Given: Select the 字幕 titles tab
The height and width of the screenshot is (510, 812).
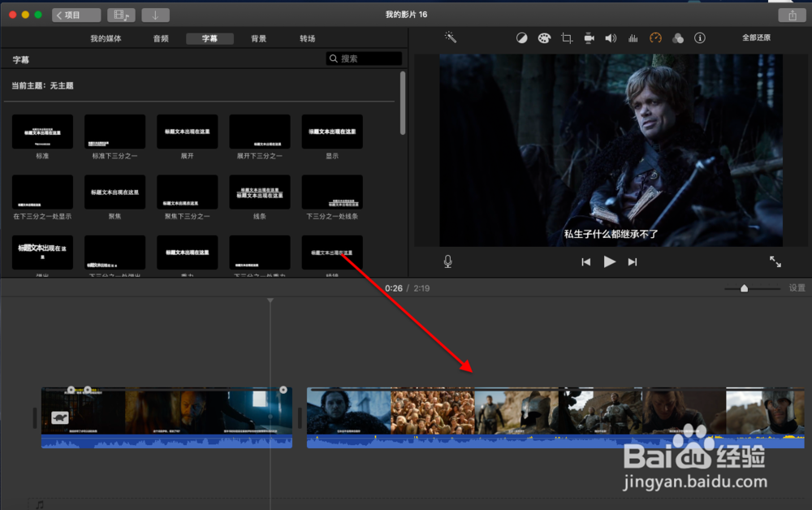Looking at the screenshot, I should pyautogui.click(x=209, y=38).
